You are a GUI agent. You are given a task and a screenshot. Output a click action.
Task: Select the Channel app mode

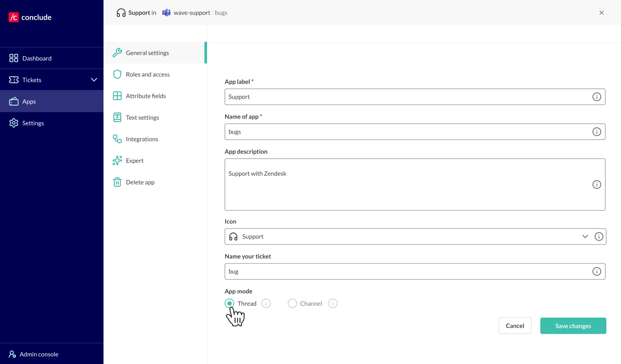pos(292,303)
